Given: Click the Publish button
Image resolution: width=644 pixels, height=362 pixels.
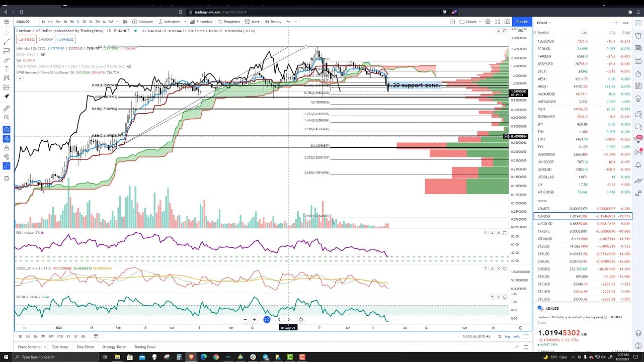Looking at the screenshot, I should click(x=522, y=22).
